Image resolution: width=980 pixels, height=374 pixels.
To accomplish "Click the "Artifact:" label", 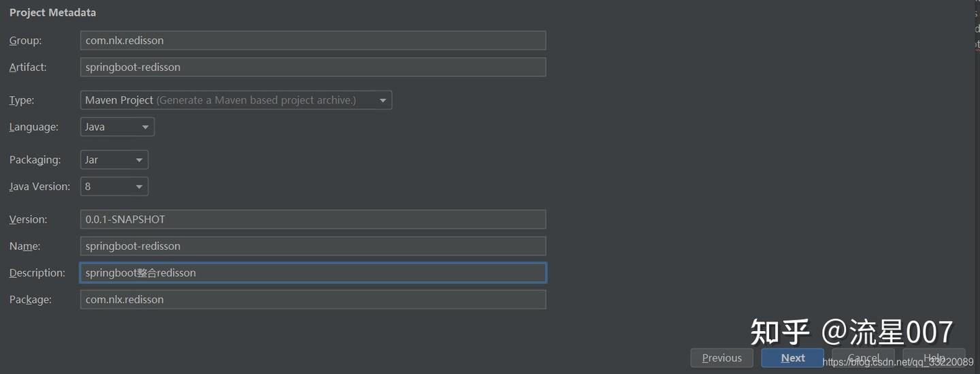I will (28, 67).
